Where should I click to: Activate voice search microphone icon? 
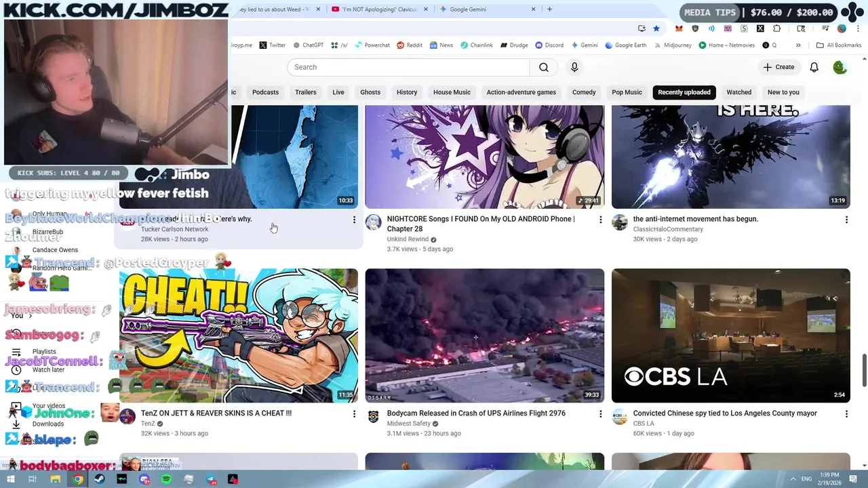point(574,67)
